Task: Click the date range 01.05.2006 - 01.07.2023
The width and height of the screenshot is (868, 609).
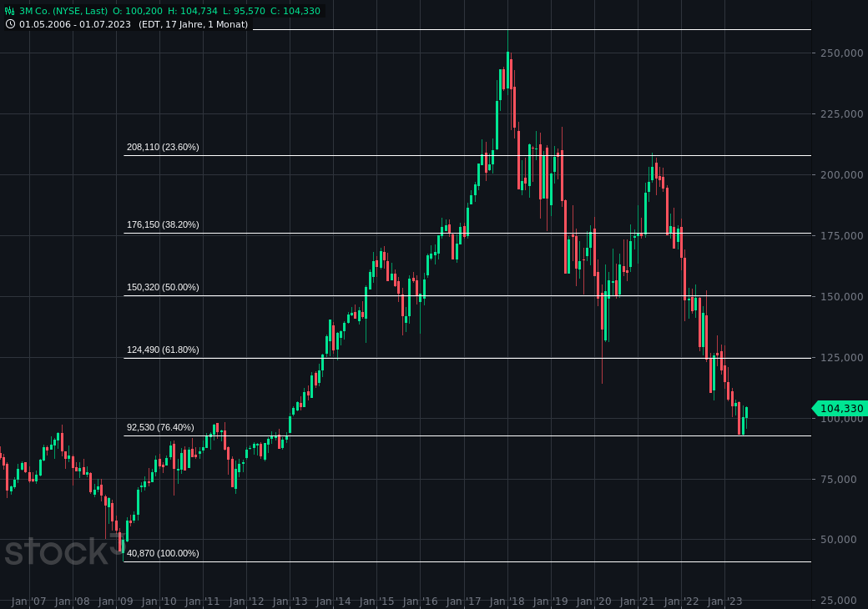Action: [75, 24]
